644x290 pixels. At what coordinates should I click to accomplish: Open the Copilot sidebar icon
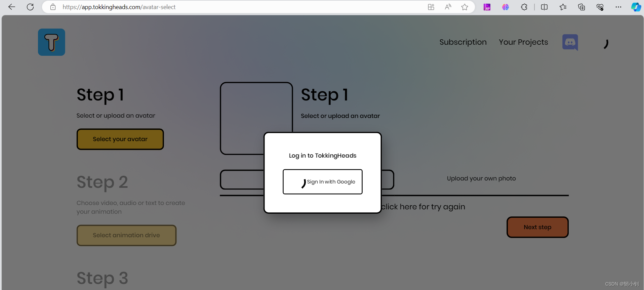[636, 7]
